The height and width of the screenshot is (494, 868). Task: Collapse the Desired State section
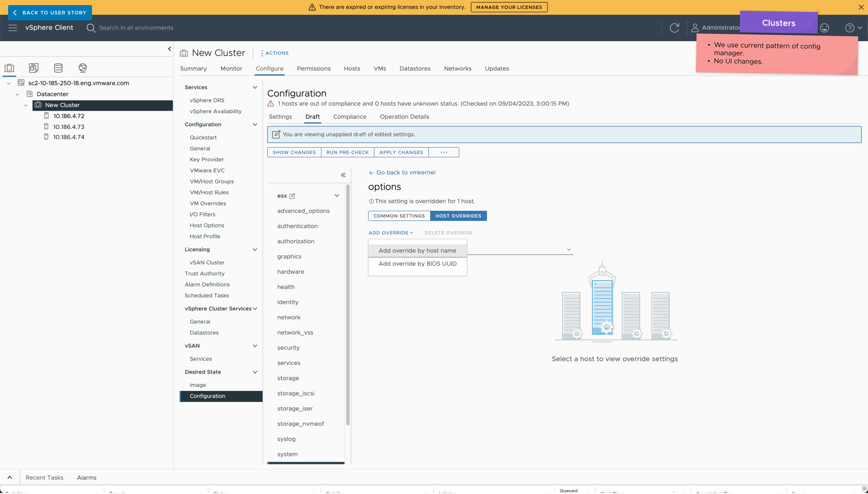coord(255,372)
